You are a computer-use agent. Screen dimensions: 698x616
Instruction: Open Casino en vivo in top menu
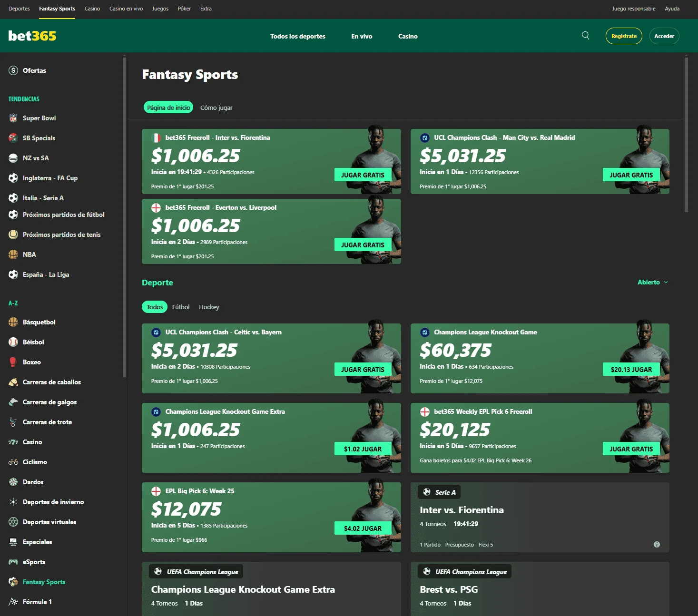[126, 9]
